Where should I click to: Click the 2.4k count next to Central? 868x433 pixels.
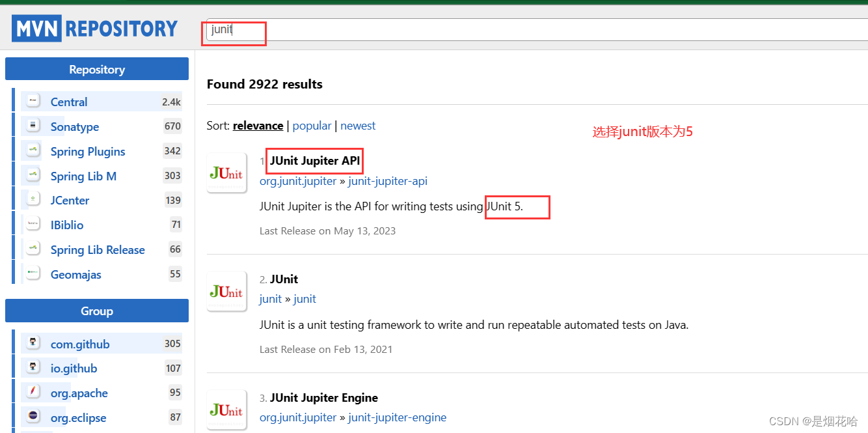click(172, 102)
